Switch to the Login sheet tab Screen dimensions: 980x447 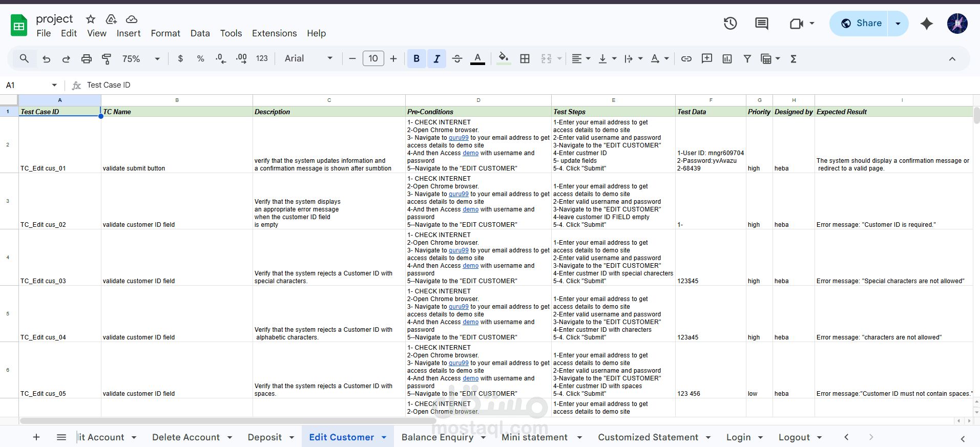(x=738, y=437)
